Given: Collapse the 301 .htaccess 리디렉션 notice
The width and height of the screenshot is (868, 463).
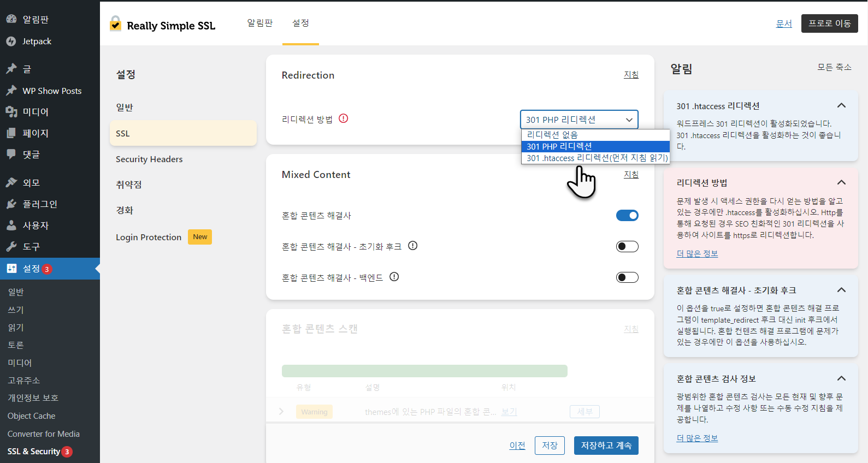Looking at the screenshot, I should [x=841, y=106].
